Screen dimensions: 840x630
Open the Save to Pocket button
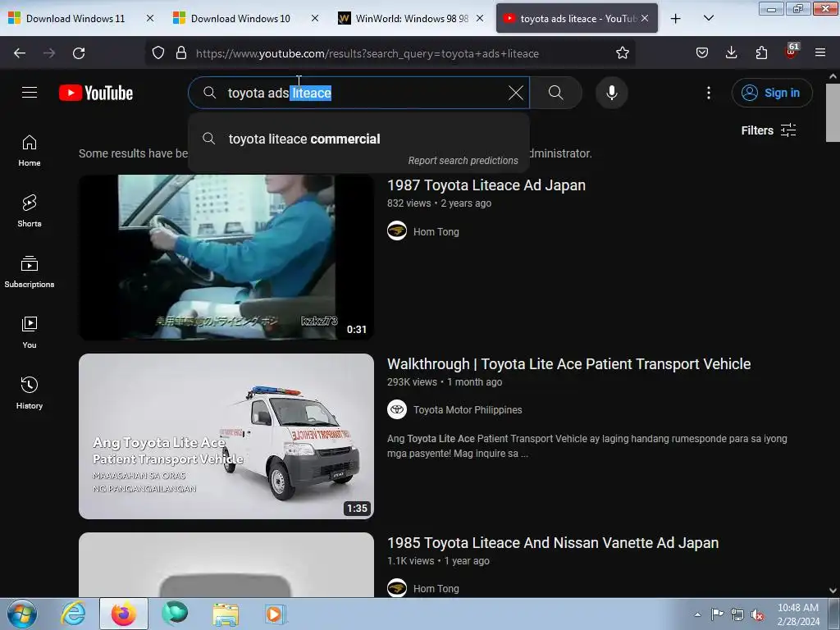pyautogui.click(x=702, y=53)
